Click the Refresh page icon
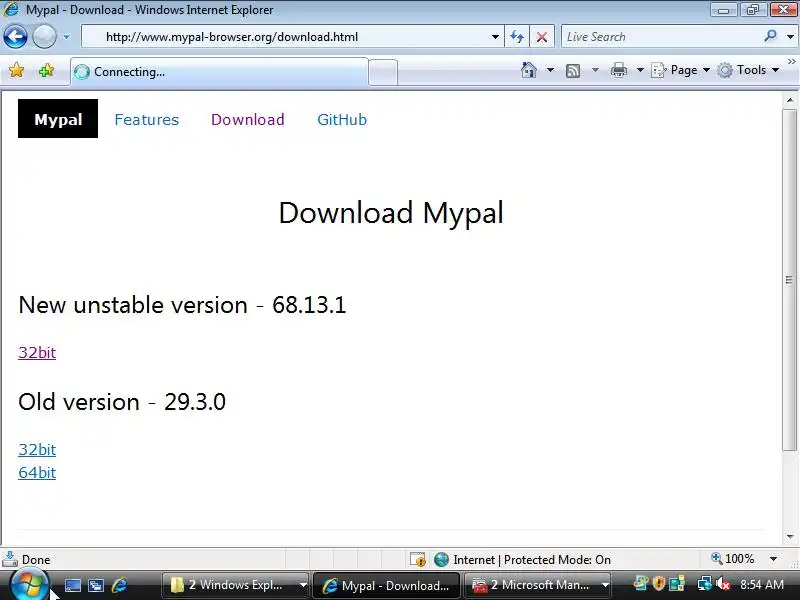This screenshot has height=600, width=800. click(517, 37)
